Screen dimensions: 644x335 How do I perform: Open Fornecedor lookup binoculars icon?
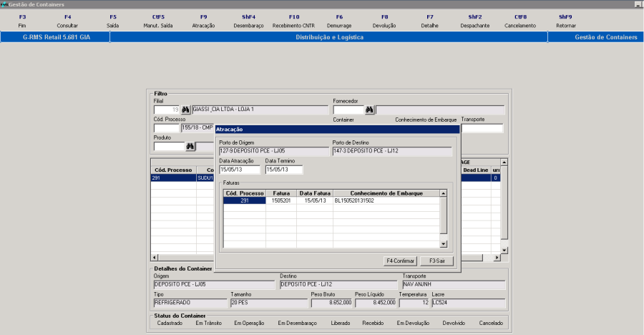(x=369, y=110)
